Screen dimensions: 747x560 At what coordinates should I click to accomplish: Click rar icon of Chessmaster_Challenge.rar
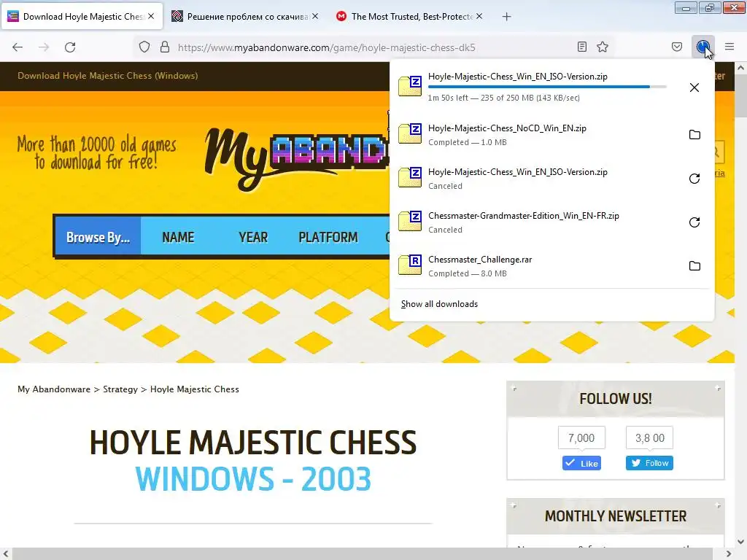tap(410, 265)
